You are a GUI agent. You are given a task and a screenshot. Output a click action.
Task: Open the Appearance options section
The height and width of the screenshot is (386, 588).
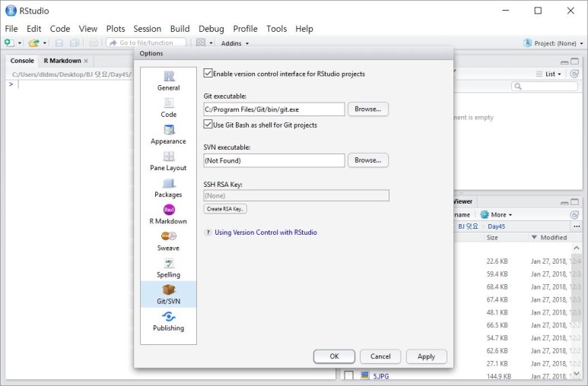pos(168,134)
